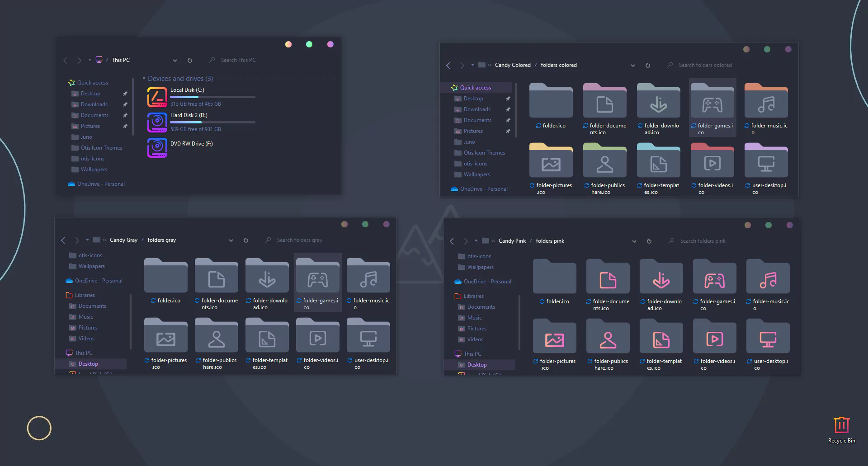Click the Candy Pink breadcrumb label
The width and height of the screenshot is (868, 466).
(x=512, y=241)
